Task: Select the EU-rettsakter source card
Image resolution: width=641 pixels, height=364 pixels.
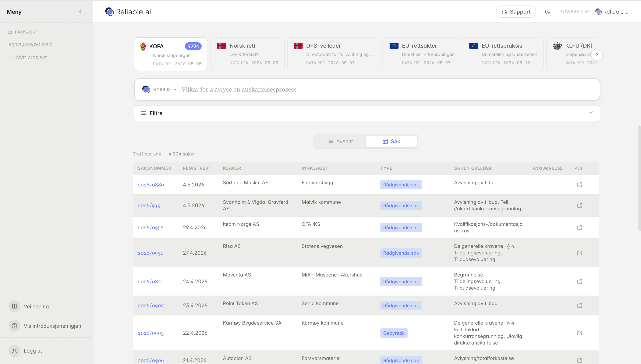Action: 421,54
